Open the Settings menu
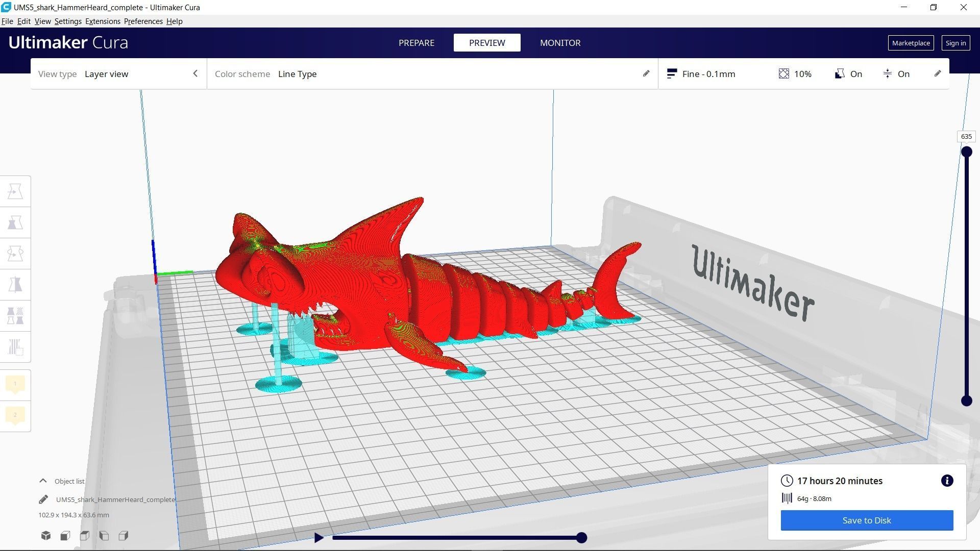The image size is (980, 551). [68, 21]
